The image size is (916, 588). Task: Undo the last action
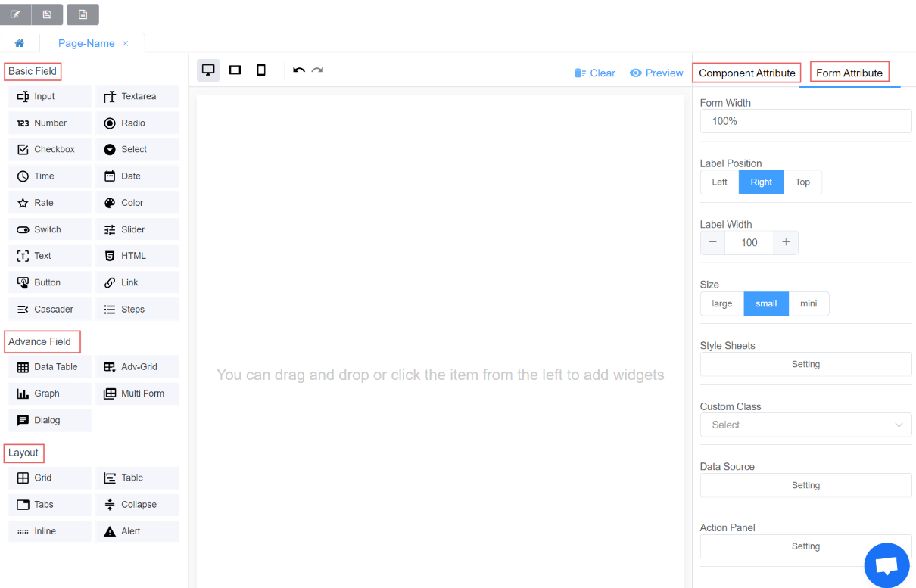299,70
